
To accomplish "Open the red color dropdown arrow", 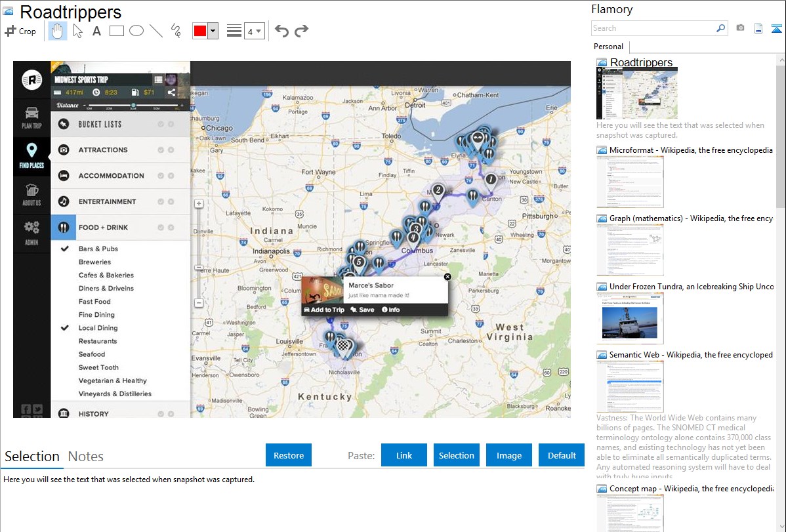I will pos(213,31).
